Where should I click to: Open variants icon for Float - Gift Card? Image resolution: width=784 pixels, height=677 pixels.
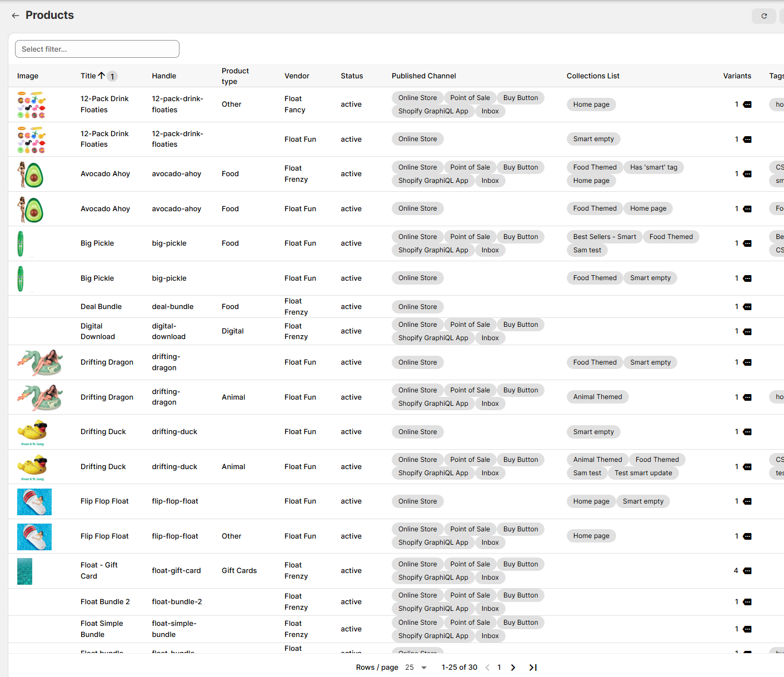click(747, 571)
